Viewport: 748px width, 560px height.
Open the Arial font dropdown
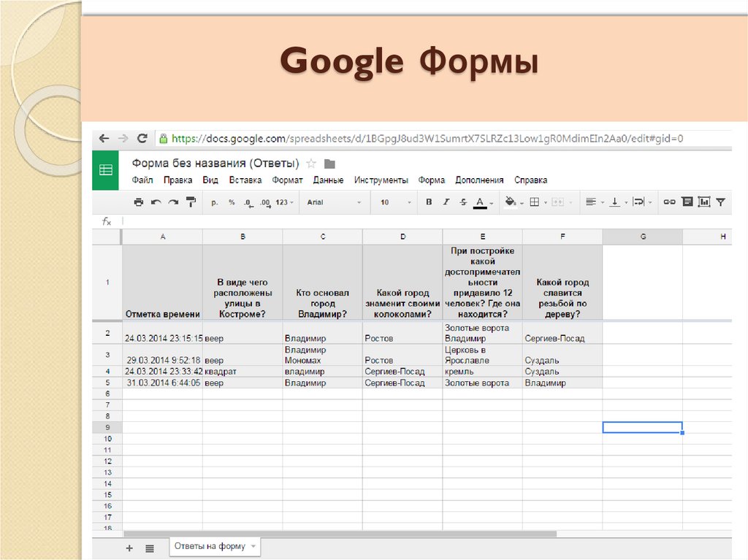coord(334,202)
